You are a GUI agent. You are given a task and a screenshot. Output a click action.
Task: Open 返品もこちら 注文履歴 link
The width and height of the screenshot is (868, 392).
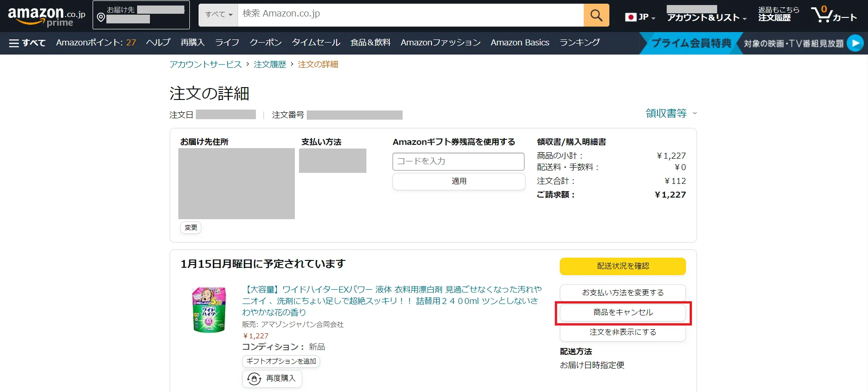(778, 14)
